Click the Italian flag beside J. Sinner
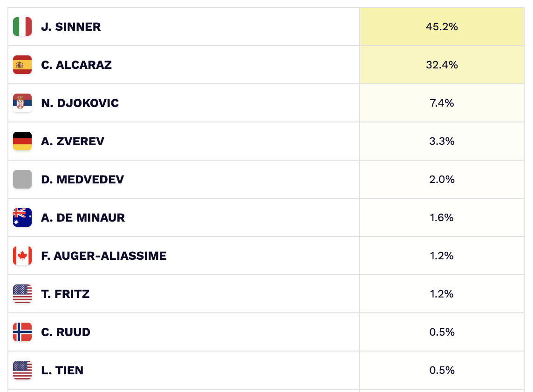Viewport: 533px width, 392px height. tap(22, 27)
